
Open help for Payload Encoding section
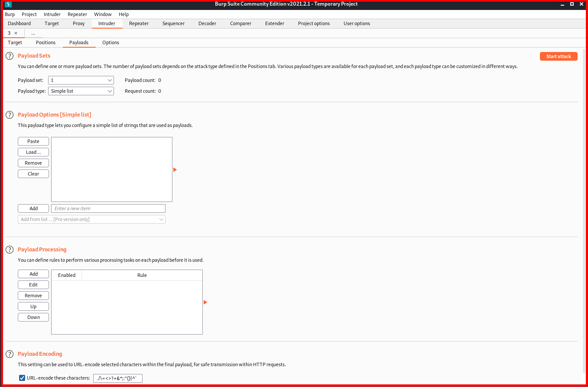pos(10,354)
